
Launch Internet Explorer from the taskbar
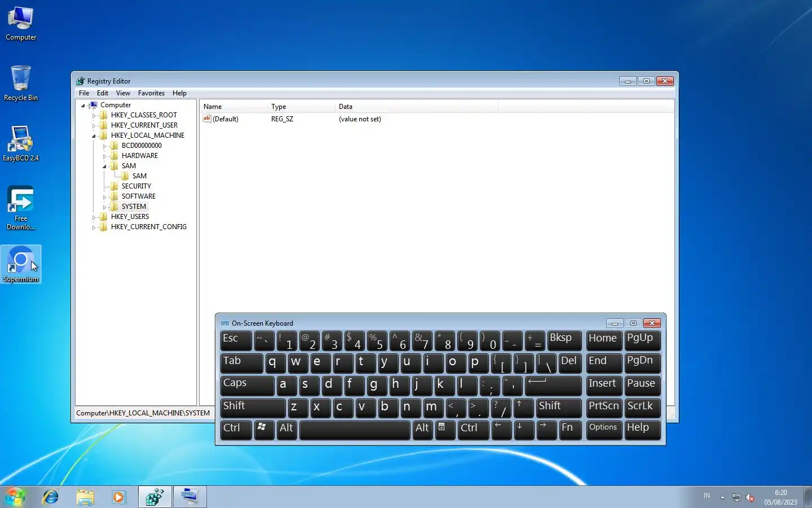[51, 497]
